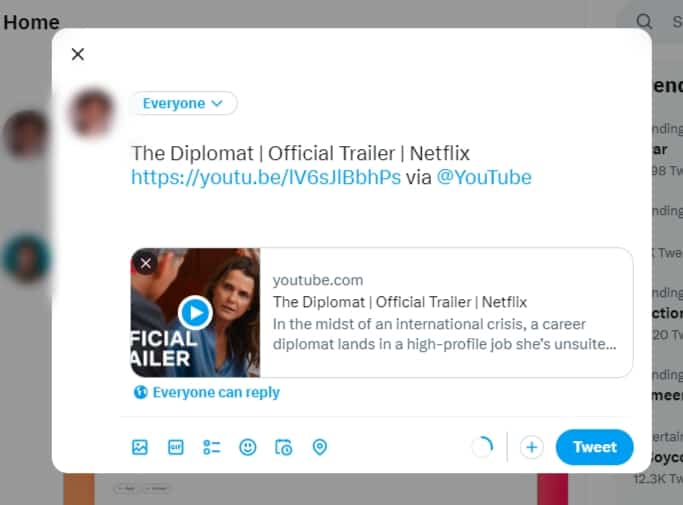Open the teal avatar in background feed
This screenshot has height=505, width=683.
tap(26, 258)
